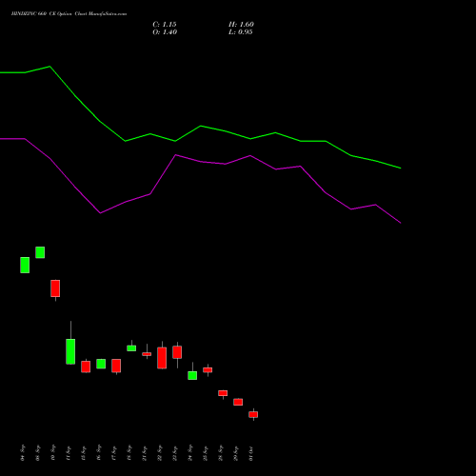The width and height of the screenshot is (476, 476).
Task: Click the 01 Oct date axis label
Action: (x=251, y=453)
